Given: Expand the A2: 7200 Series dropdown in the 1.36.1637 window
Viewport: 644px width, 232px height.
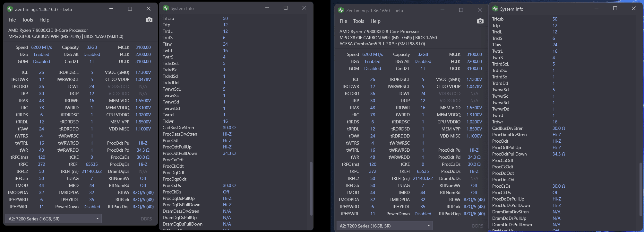Looking at the screenshot, I should click(54, 219).
